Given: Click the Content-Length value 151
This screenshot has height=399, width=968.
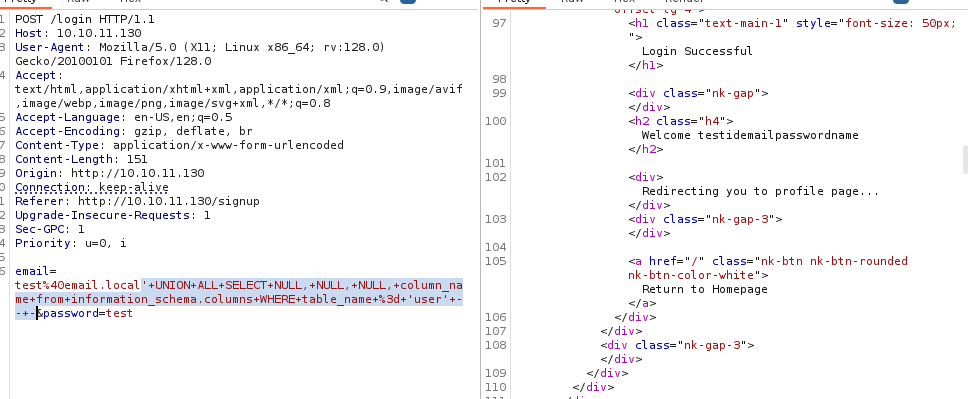Looking at the screenshot, I should point(137,159).
